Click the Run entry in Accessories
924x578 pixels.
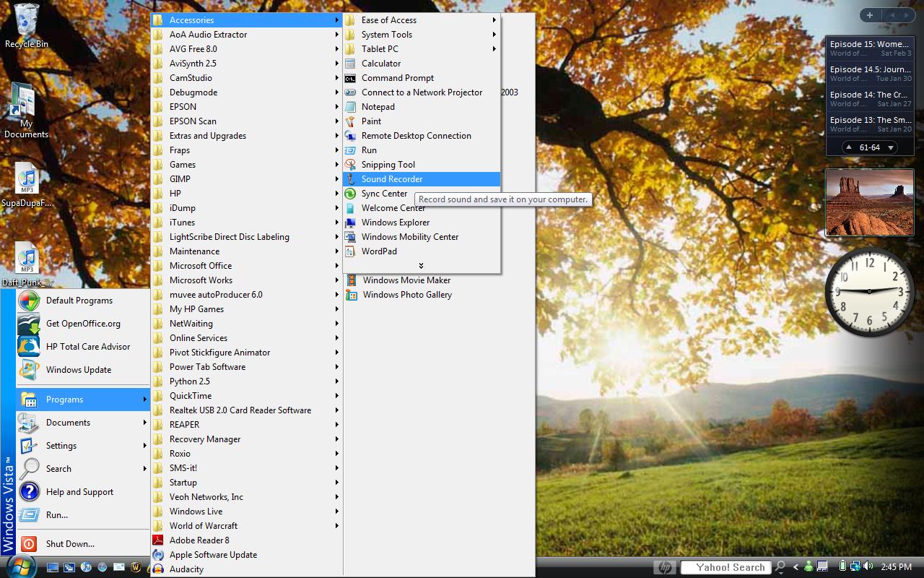(422, 150)
